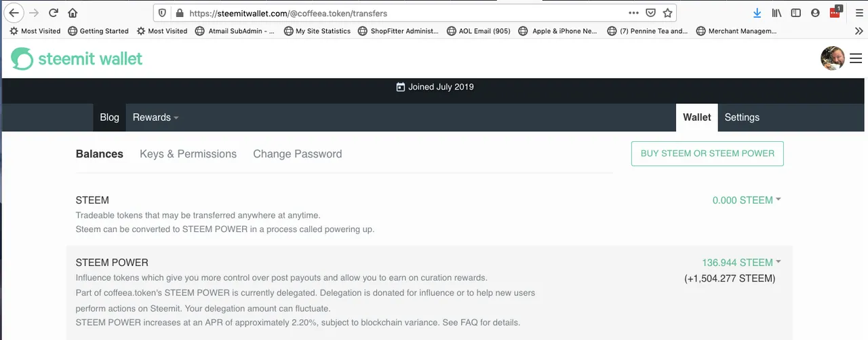Viewport: 868px width, 340px height.
Task: Open the Settings tab
Action: [x=742, y=117]
